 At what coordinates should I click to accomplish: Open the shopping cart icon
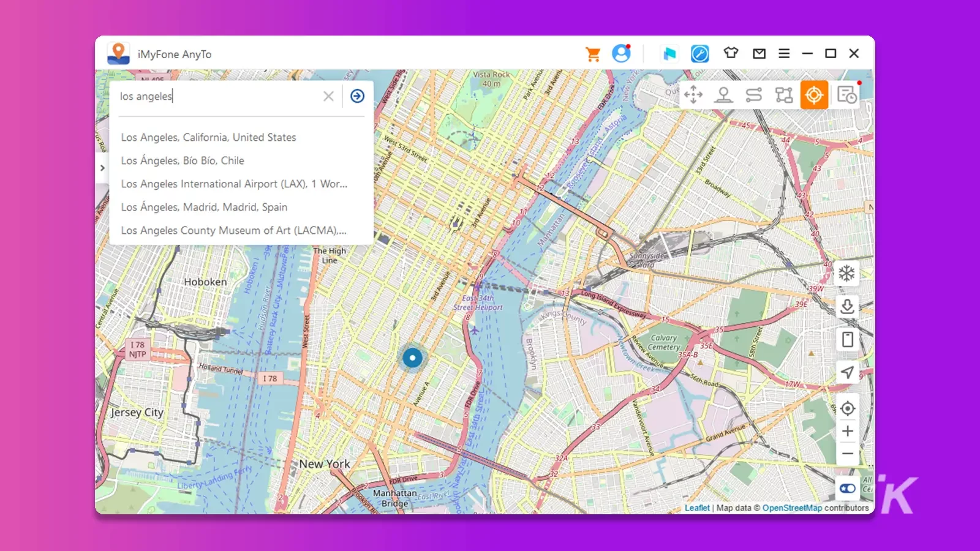[x=592, y=54]
